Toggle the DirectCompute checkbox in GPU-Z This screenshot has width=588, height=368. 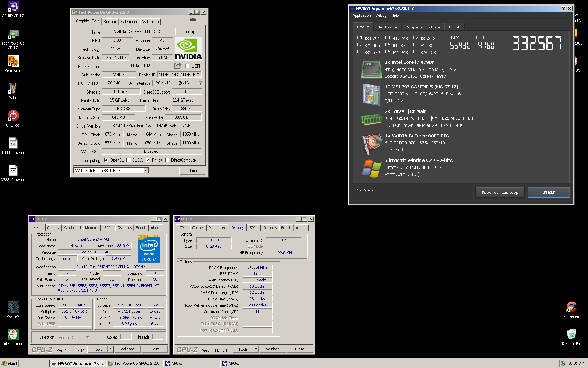[x=167, y=160]
